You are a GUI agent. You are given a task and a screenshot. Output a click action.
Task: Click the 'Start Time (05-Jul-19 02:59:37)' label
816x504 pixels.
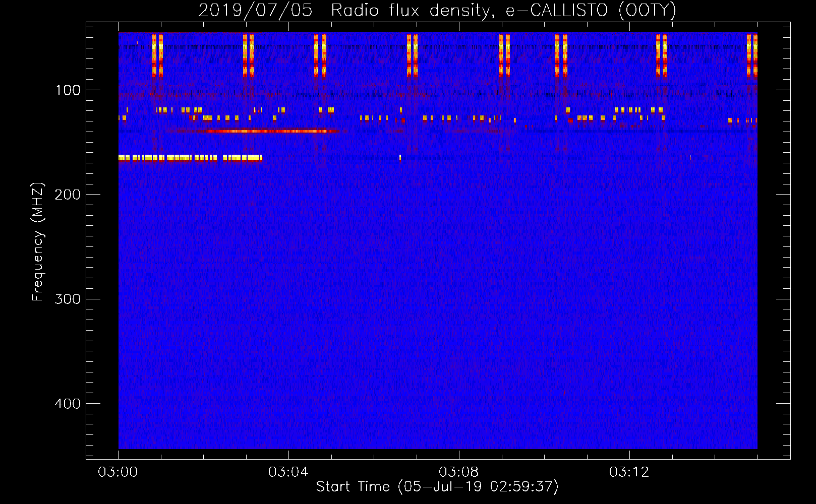(x=437, y=487)
